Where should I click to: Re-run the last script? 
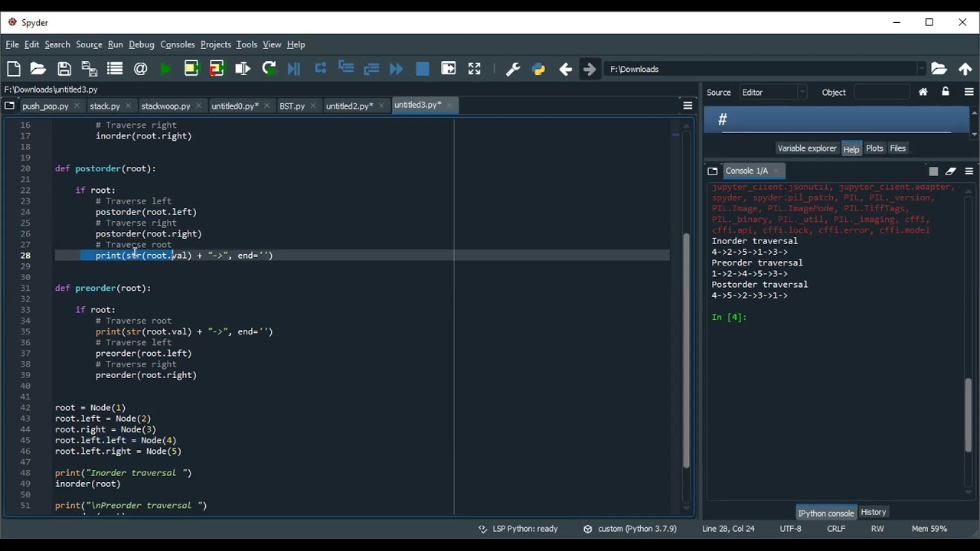tap(269, 69)
